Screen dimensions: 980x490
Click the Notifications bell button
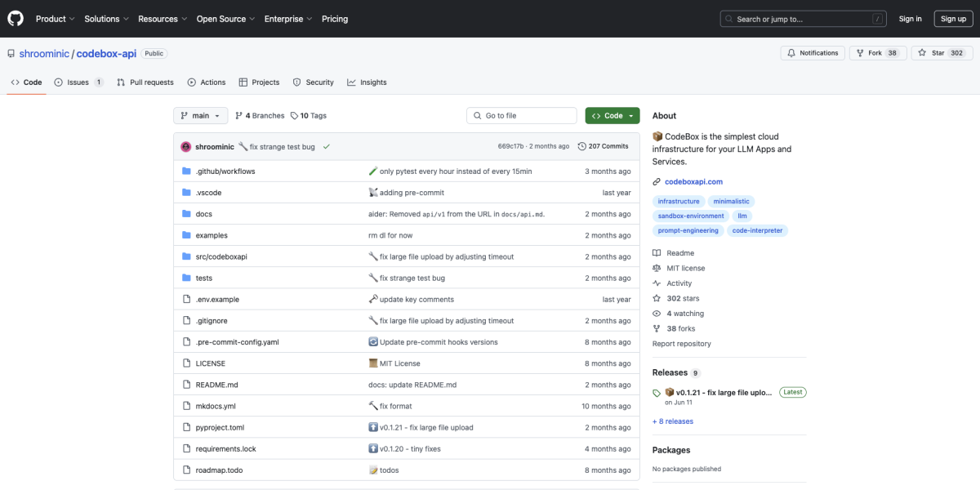point(812,53)
